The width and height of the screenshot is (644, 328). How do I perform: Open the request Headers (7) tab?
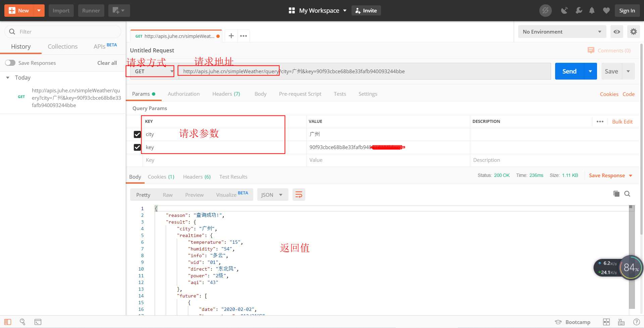point(226,94)
